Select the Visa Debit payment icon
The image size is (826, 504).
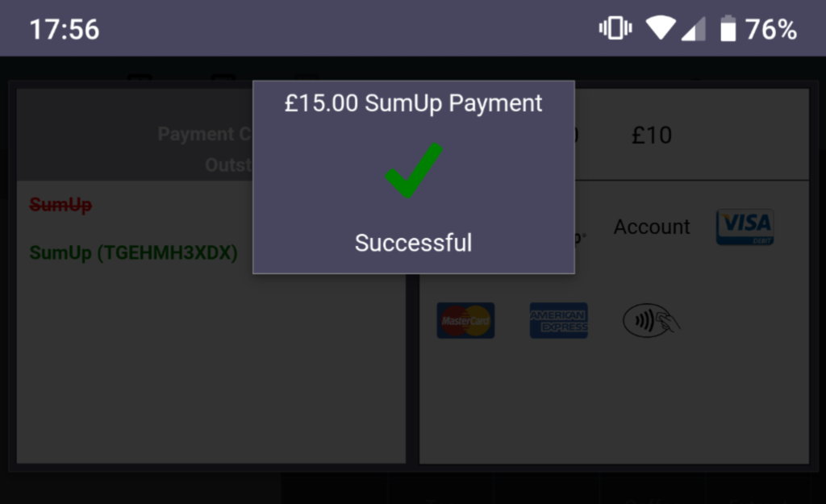745,227
